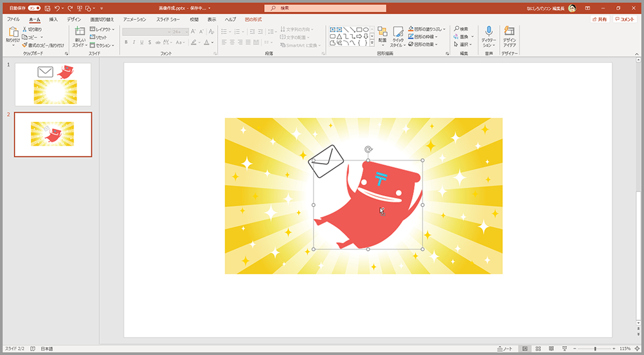This screenshot has width=644, height=355.
Task: Toggle bold formatting
Action: pyautogui.click(x=126, y=43)
